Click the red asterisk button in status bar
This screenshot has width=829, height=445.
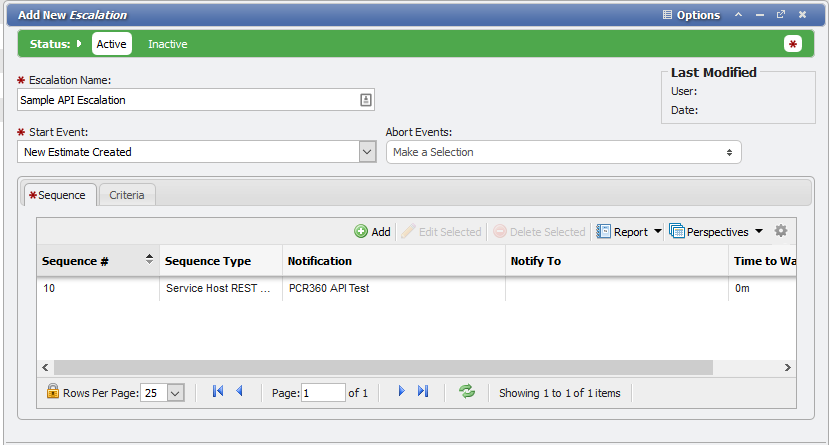point(793,44)
